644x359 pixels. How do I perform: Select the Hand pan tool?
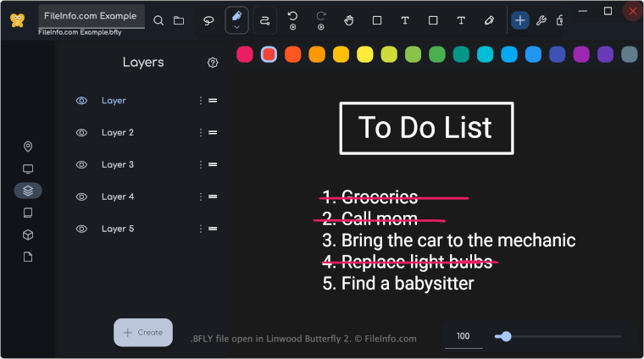point(348,20)
